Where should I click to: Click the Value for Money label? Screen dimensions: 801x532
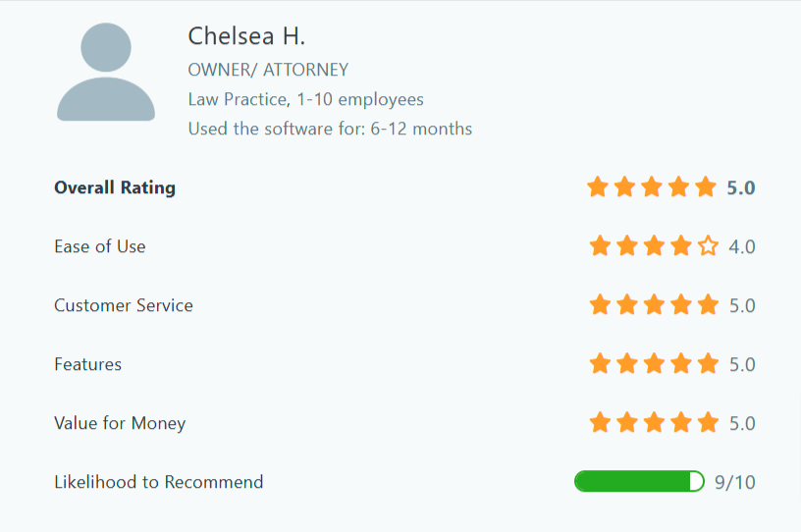120,423
